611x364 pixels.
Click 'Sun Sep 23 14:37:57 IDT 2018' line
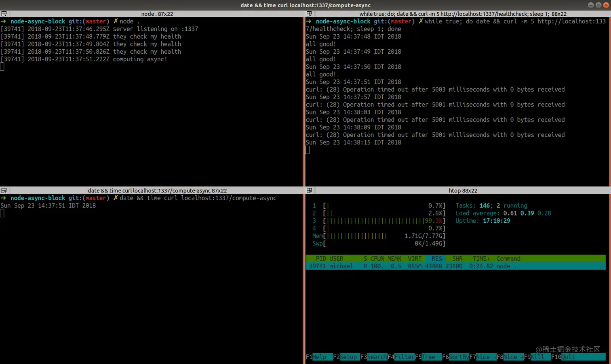pos(354,97)
